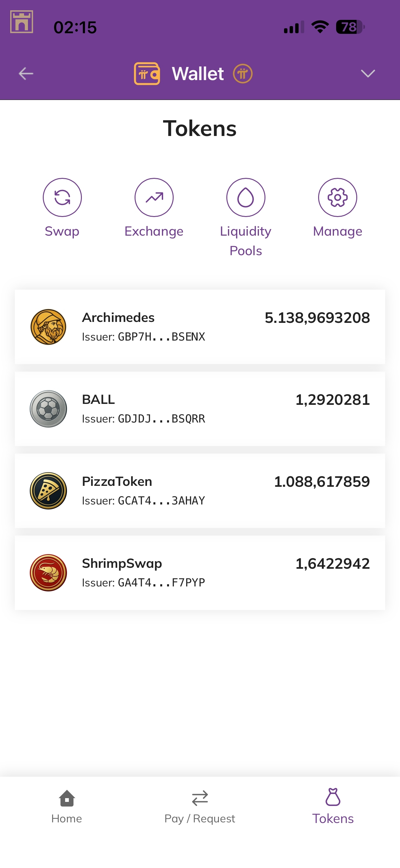Viewport: 400px width, 868px height.
Task: Open the BALL token entry
Action: [x=200, y=409]
